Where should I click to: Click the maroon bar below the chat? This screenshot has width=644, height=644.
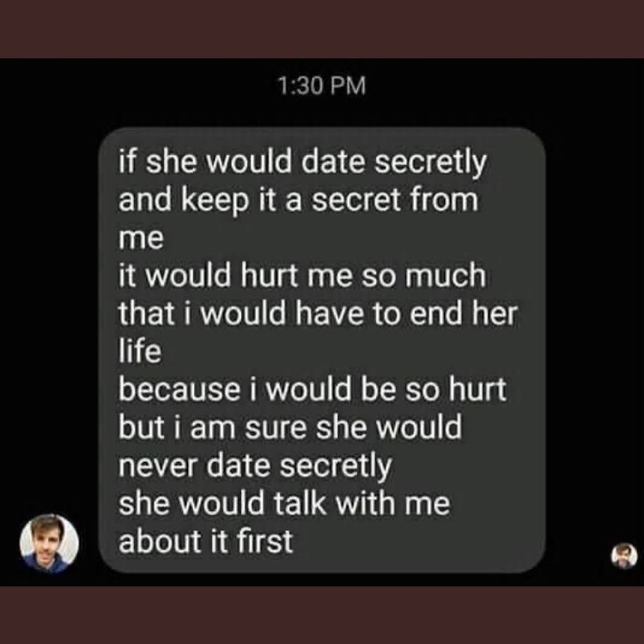(x=322, y=615)
